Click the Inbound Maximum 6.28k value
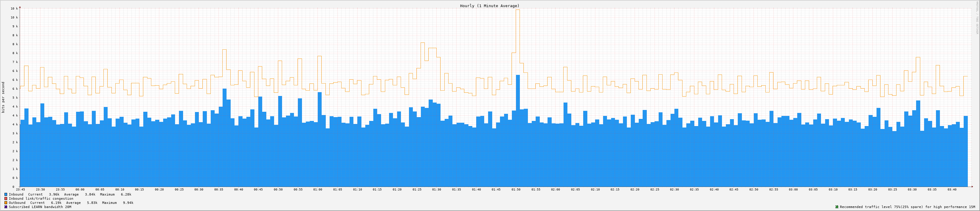The width and height of the screenshot is (980, 211). click(126, 194)
